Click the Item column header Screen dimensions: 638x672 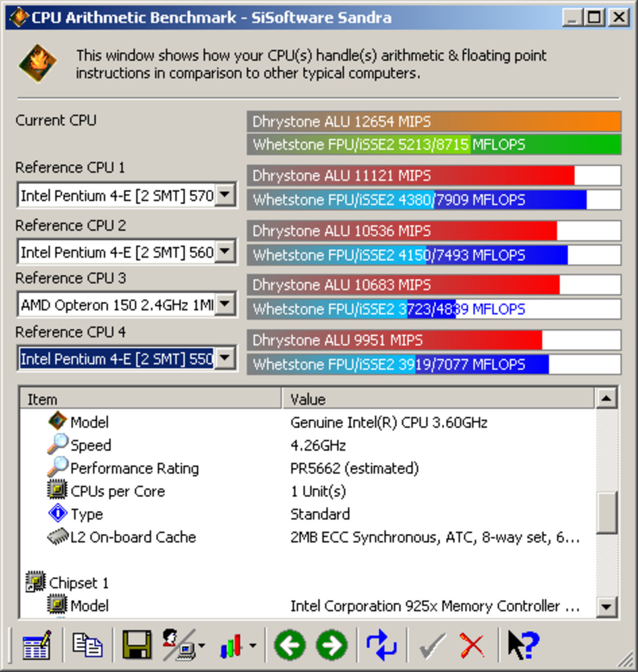150,399
